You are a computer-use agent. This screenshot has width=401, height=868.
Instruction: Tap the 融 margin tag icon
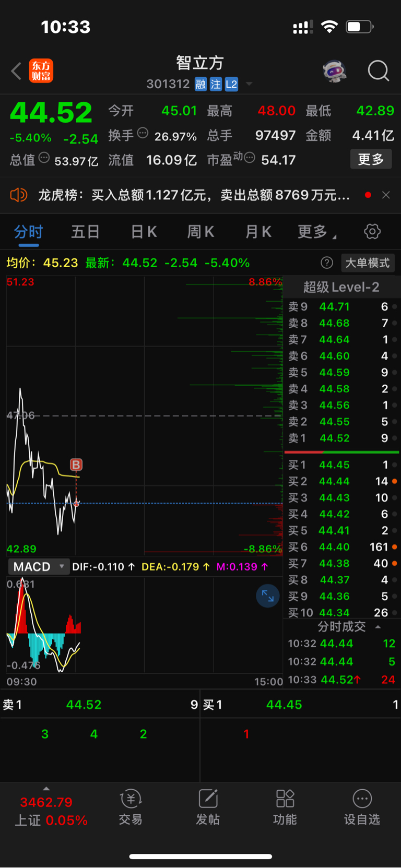click(x=200, y=84)
